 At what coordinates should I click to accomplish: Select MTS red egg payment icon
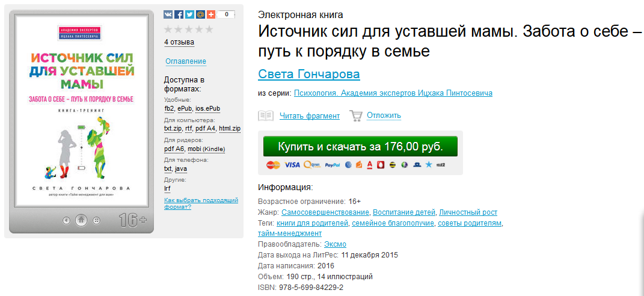[380, 165]
